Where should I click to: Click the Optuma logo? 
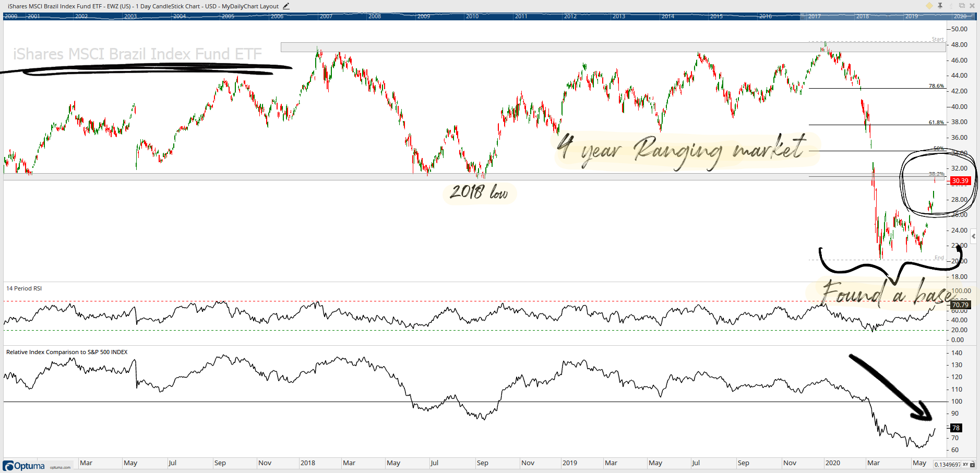click(x=24, y=466)
